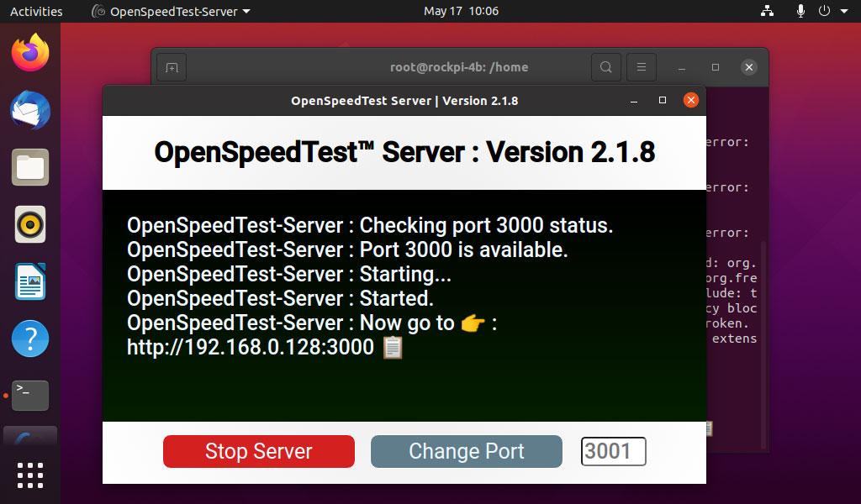Open new tab in terminal window
Image resolution: width=861 pixels, height=504 pixels.
tap(172, 67)
